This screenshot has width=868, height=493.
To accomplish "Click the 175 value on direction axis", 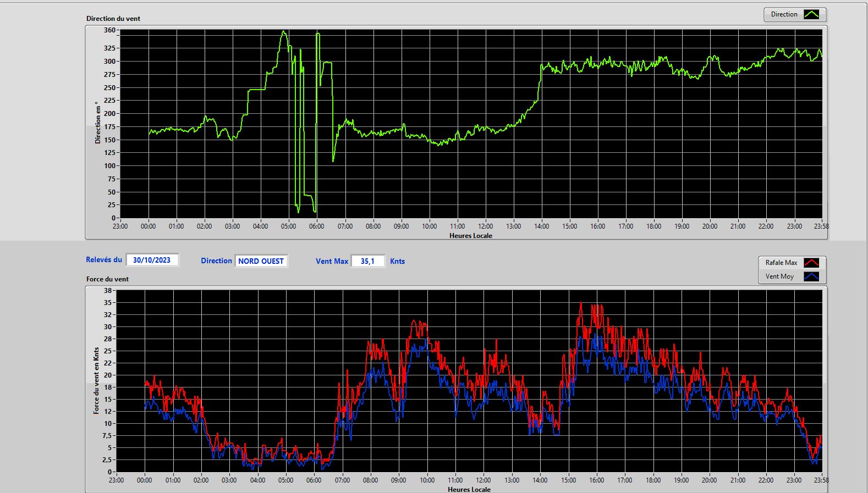I will coord(109,126).
